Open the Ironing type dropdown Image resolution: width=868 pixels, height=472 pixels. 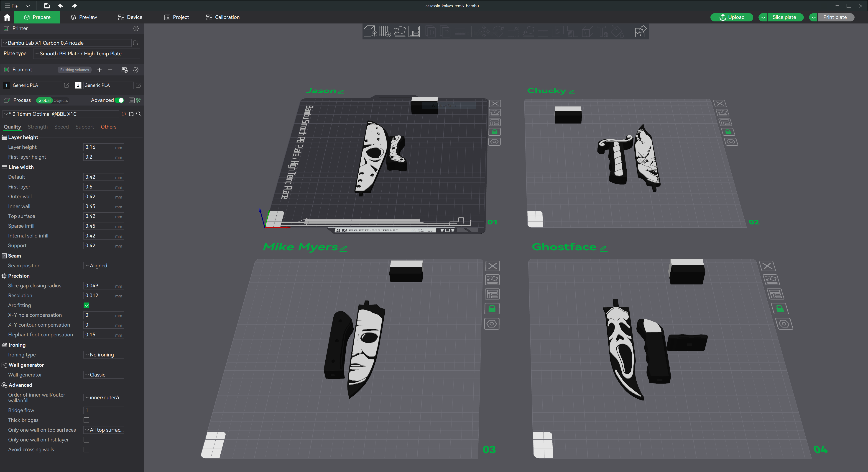click(x=103, y=354)
